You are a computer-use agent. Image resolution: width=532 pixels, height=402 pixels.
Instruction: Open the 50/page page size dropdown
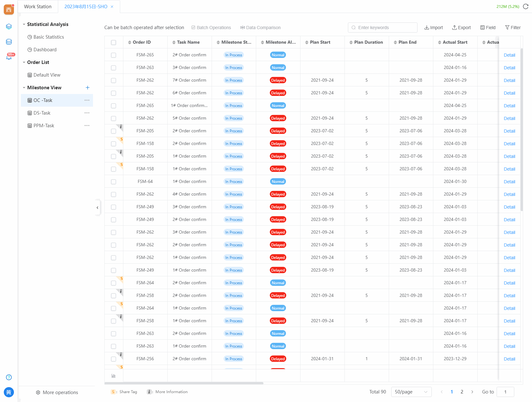pos(411,392)
